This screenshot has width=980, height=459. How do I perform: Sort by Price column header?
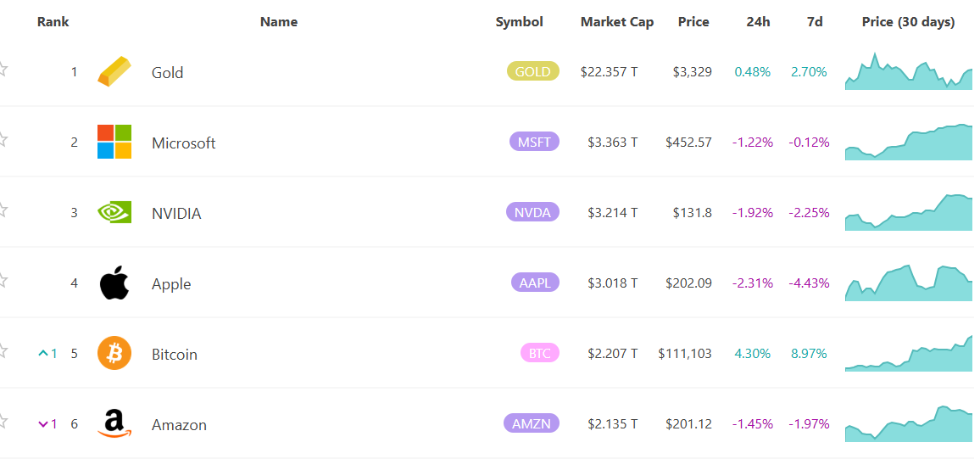point(693,22)
